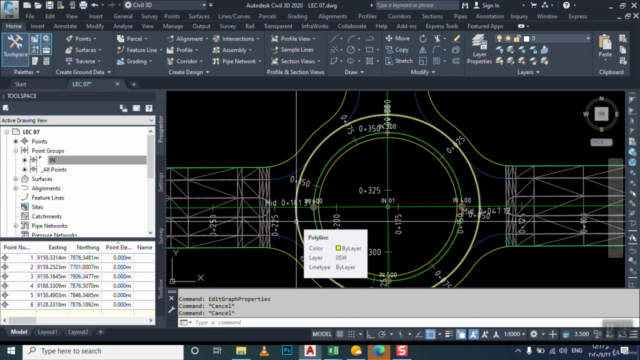Toggle ortho mode in status bar

(370, 334)
